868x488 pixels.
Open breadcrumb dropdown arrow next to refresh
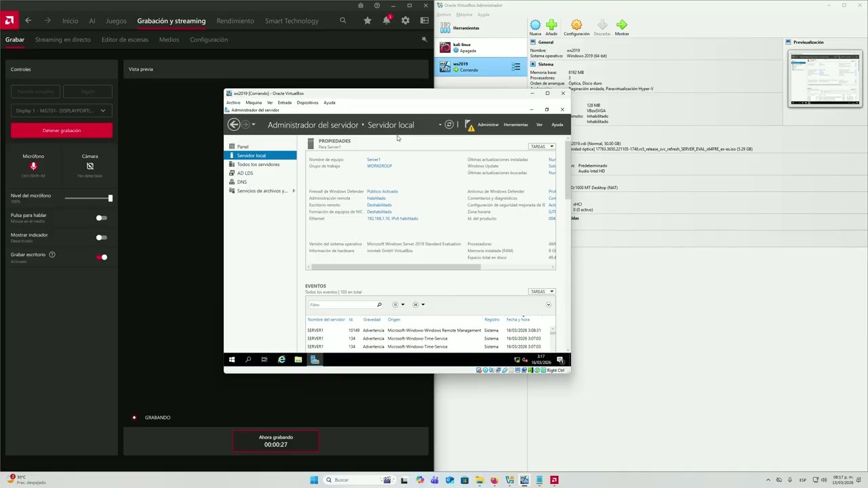439,125
